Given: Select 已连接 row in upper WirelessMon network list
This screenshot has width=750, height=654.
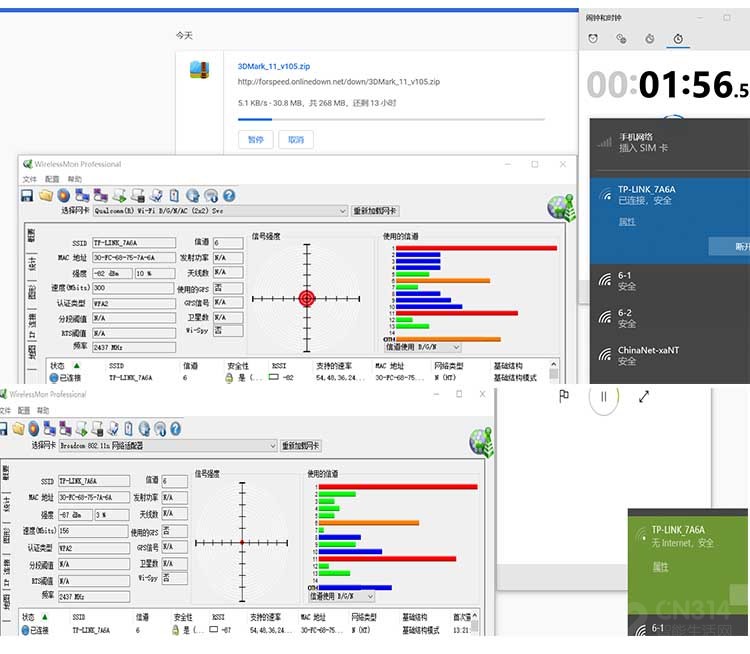Looking at the screenshot, I should [301, 377].
